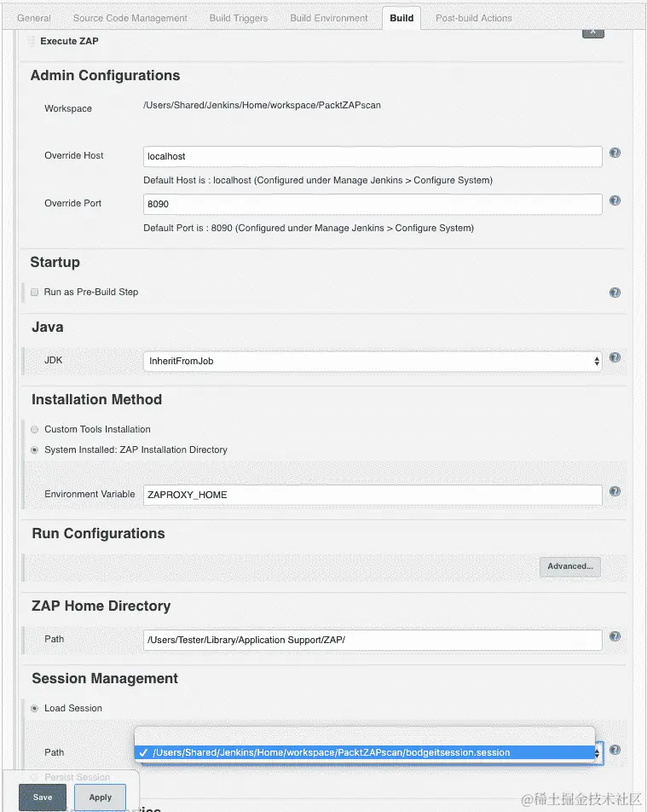Click the Session Management heading
The image size is (647, 812).
105,678
